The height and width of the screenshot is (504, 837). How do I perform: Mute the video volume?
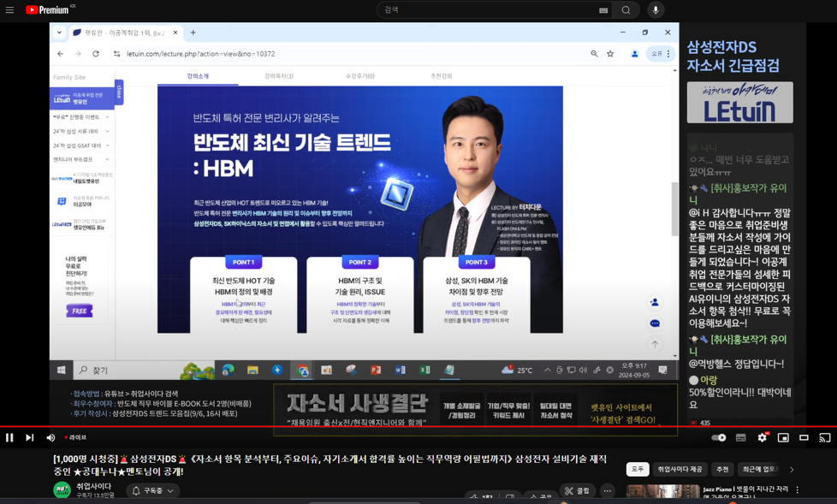tap(50, 438)
